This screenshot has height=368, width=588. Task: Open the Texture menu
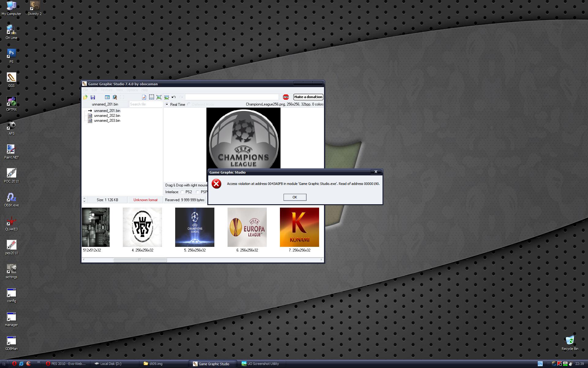[x=107, y=90]
